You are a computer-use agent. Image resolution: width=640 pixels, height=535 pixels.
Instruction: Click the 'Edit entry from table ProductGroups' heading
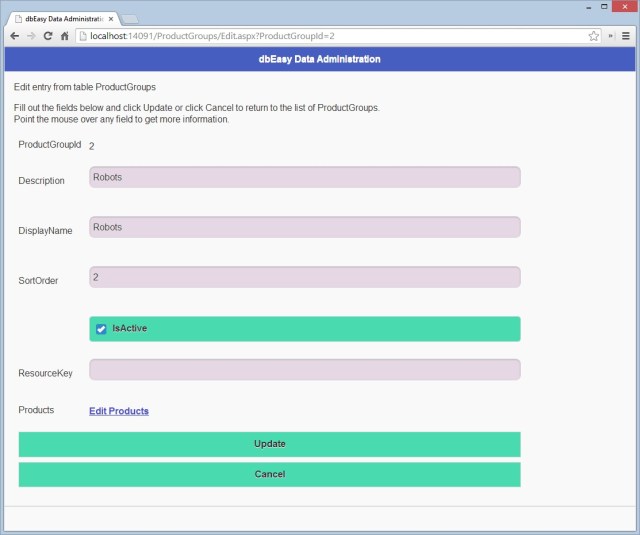85,87
